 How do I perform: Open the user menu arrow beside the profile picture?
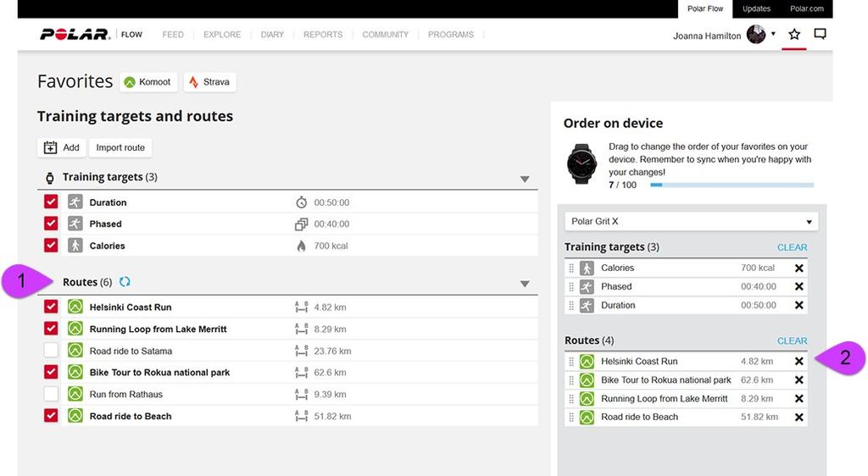point(773,34)
